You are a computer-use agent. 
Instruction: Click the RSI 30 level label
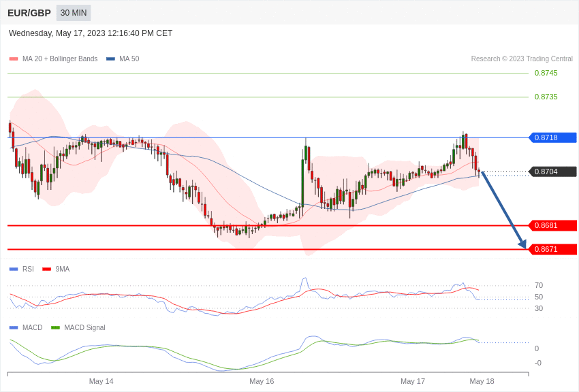tap(539, 308)
